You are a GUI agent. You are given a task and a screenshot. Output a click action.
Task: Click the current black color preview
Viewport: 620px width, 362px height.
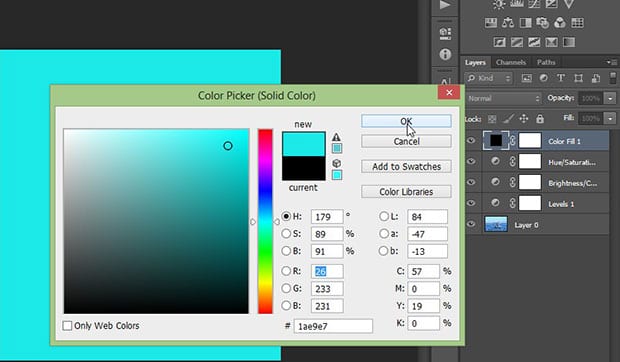point(304,168)
